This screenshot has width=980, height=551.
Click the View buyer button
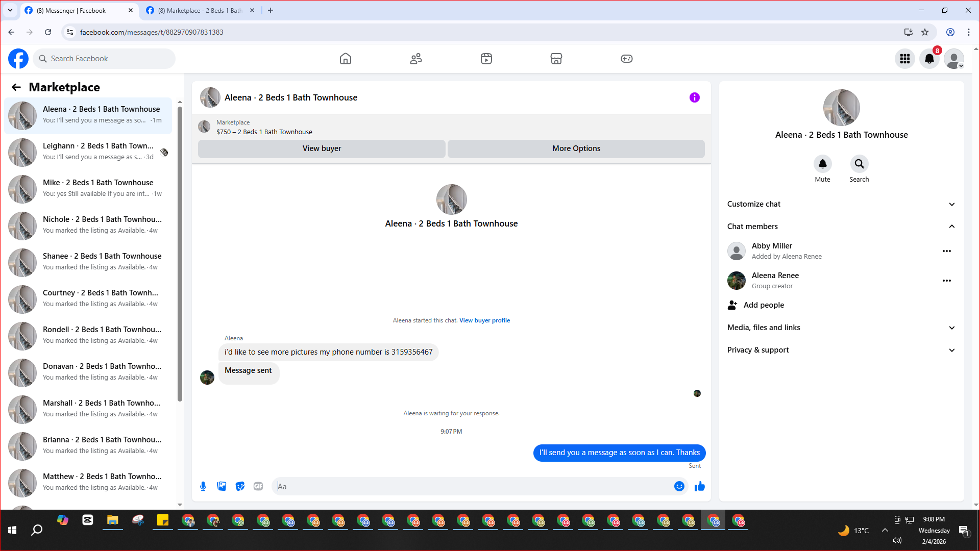(x=322, y=148)
